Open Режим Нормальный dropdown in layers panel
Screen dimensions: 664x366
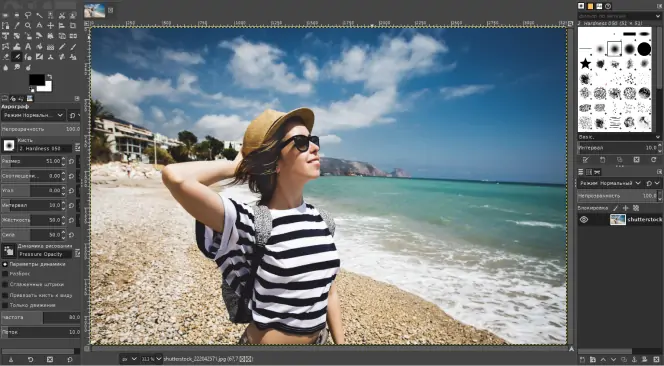coord(611,183)
